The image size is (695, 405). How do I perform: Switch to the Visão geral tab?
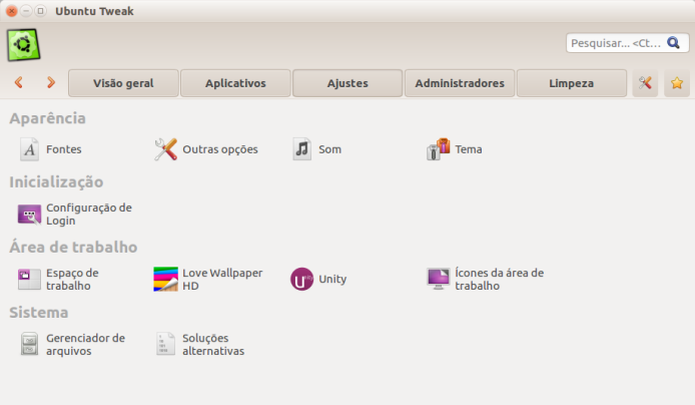pos(123,83)
